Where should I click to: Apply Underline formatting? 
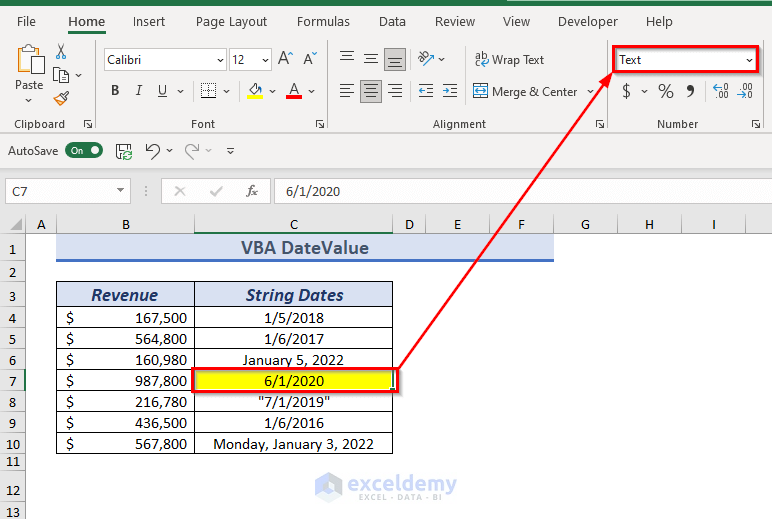coord(162,91)
